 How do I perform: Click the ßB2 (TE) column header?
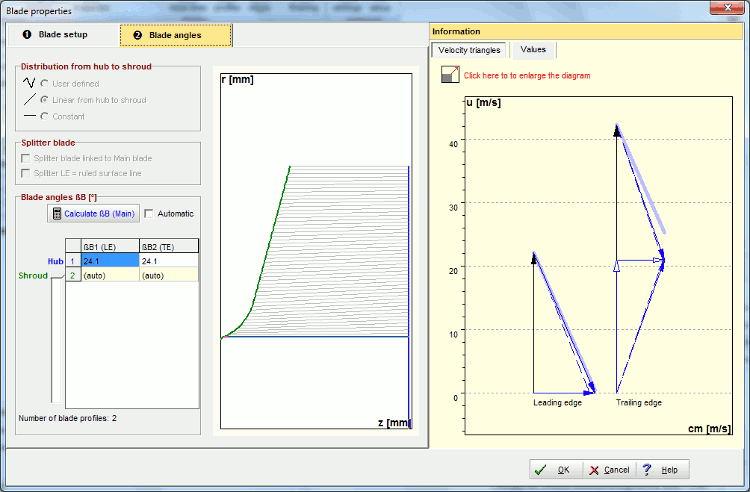tap(169, 246)
